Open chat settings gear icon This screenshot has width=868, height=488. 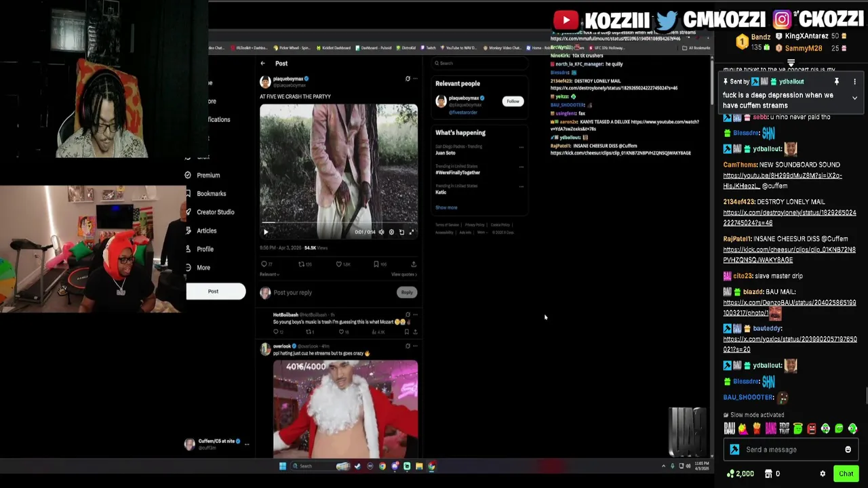tap(823, 474)
